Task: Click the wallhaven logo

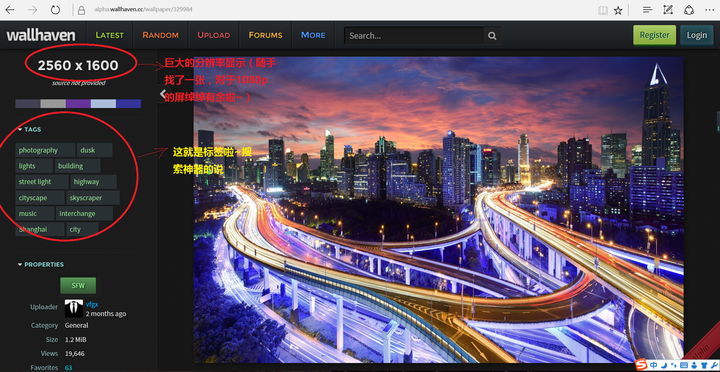Action: click(x=40, y=35)
